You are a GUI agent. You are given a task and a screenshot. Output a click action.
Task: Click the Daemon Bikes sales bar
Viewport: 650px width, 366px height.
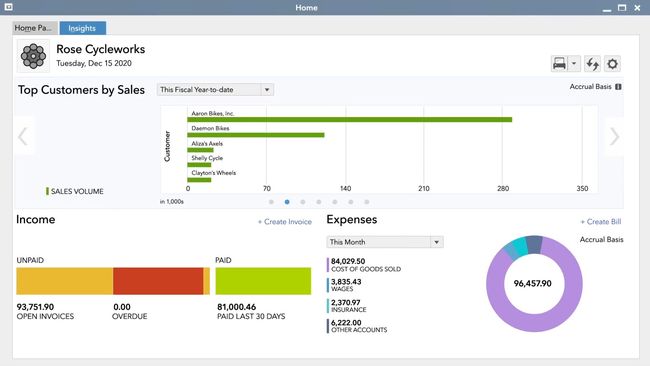[256, 135]
